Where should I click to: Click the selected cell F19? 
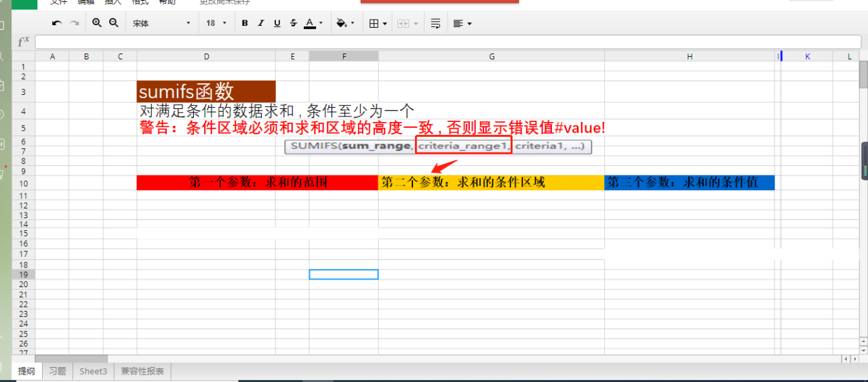344,274
